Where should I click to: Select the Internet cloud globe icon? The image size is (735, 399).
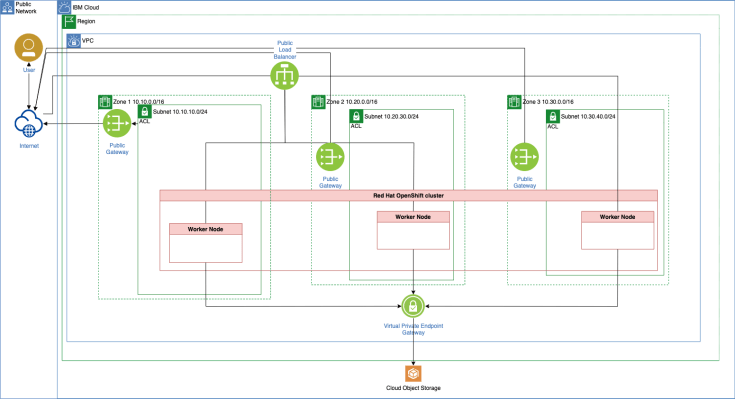29,124
